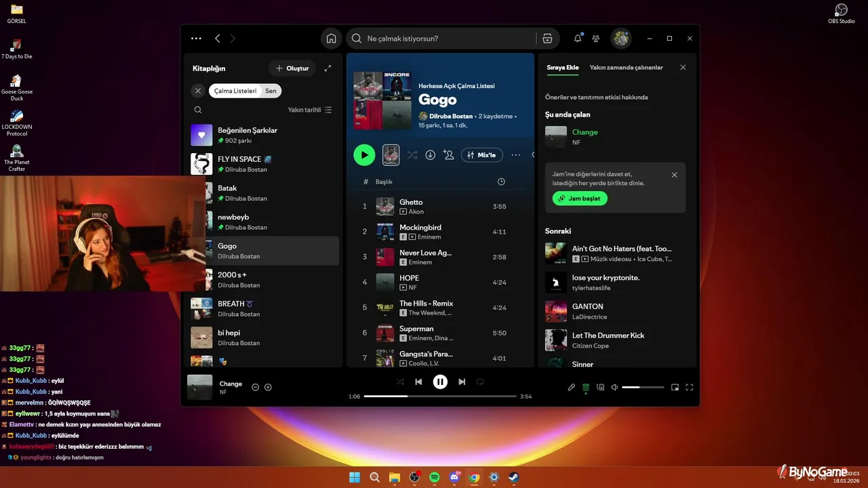
Task: Sort tracks by Başlık column header
Action: click(384, 182)
